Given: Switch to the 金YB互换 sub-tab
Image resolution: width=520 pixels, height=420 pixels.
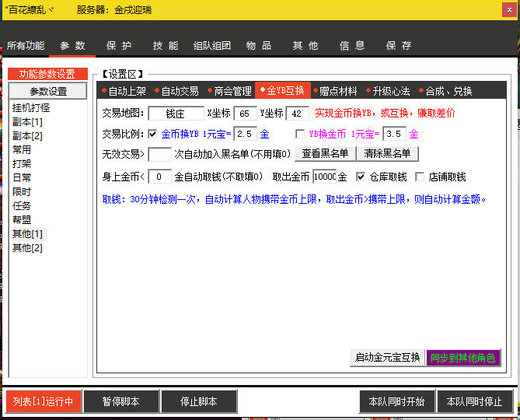Looking at the screenshot, I should 283,90.
